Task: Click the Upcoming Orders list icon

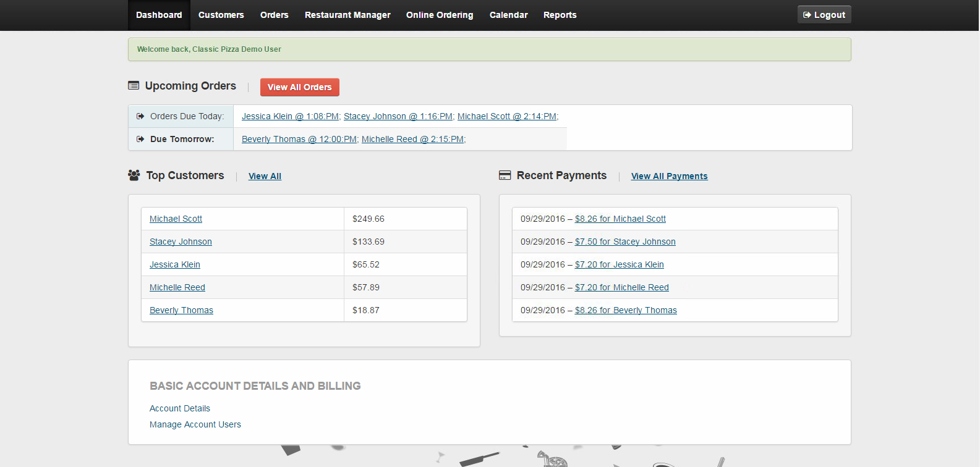Action: [x=134, y=86]
